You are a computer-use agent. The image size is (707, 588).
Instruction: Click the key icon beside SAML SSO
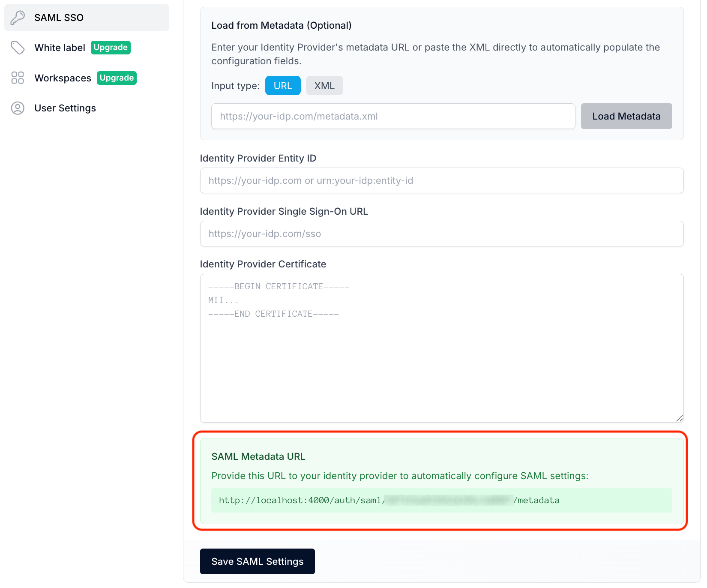pyautogui.click(x=18, y=18)
